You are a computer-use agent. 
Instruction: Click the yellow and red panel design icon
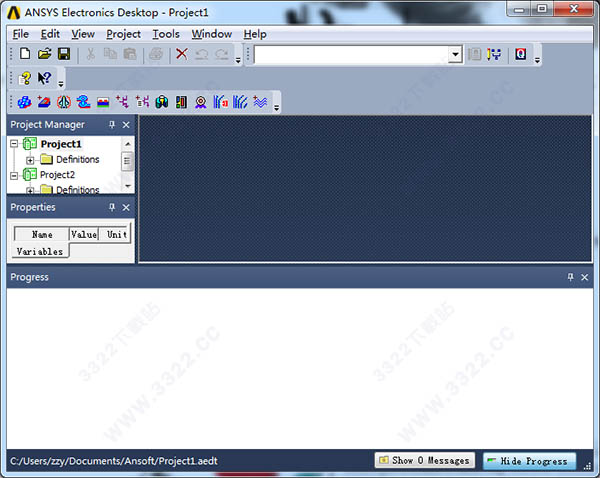(181, 102)
